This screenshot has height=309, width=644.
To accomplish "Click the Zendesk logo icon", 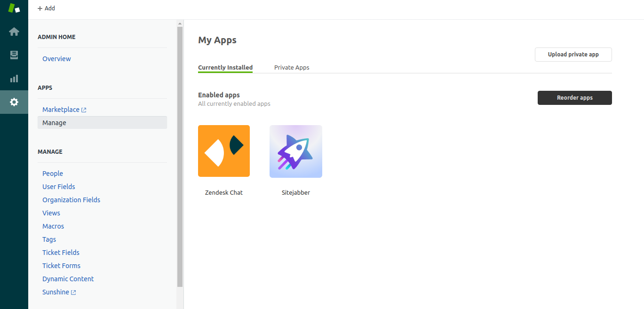I will (x=14, y=8).
